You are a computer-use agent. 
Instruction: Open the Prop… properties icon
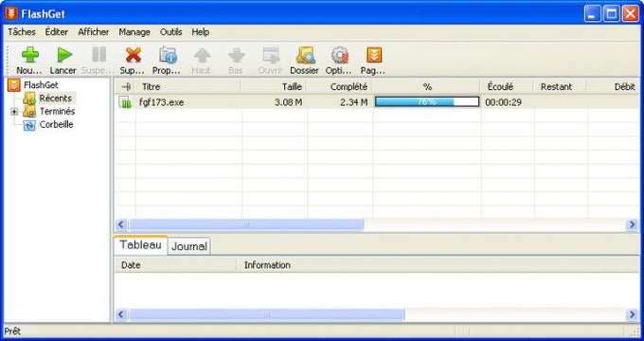coord(168,55)
